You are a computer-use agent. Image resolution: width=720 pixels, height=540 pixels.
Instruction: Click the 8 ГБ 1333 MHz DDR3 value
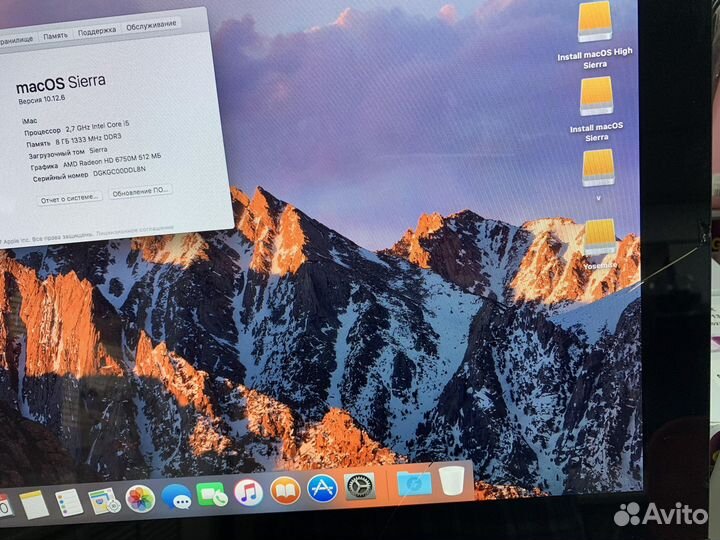[x=88, y=139]
